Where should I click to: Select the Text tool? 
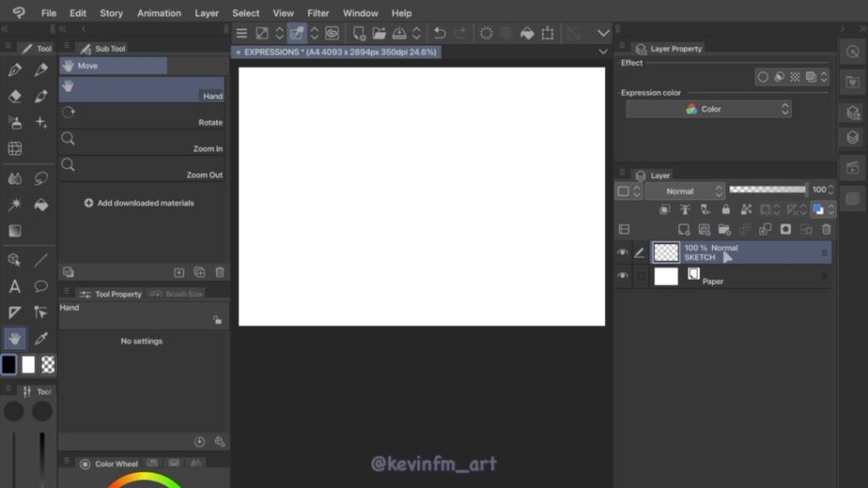tap(14, 286)
